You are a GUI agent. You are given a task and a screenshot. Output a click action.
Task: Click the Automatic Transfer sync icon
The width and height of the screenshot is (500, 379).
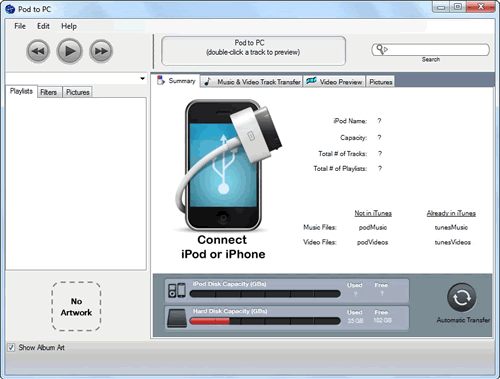(462, 298)
